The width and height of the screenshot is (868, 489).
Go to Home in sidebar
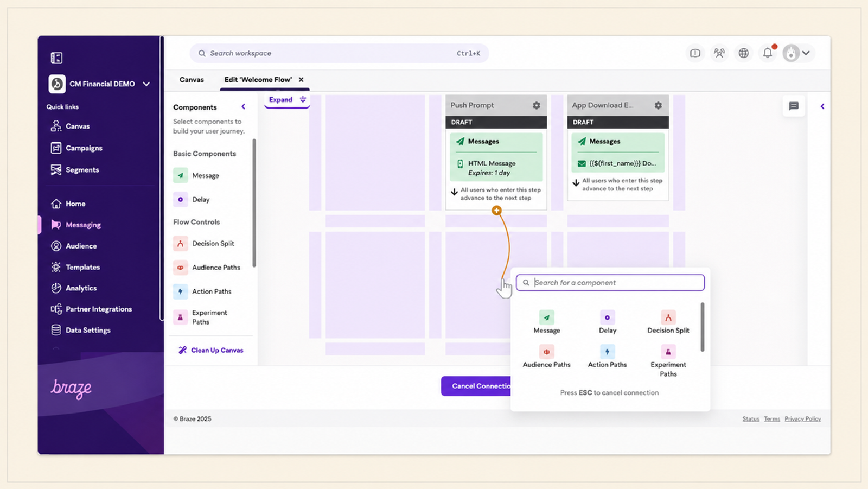click(68, 204)
